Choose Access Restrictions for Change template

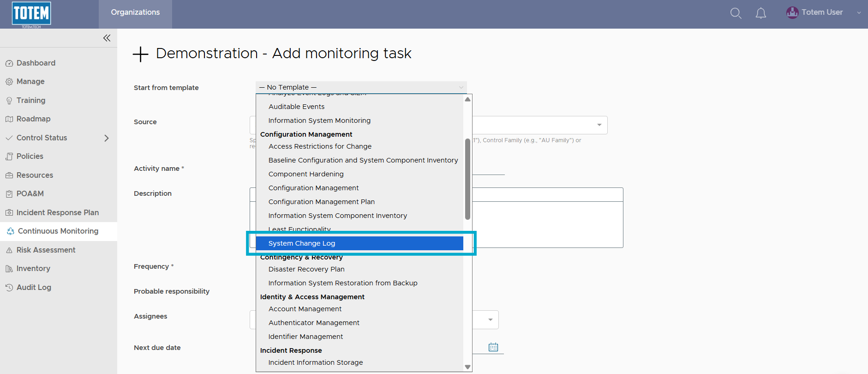[359, 146]
